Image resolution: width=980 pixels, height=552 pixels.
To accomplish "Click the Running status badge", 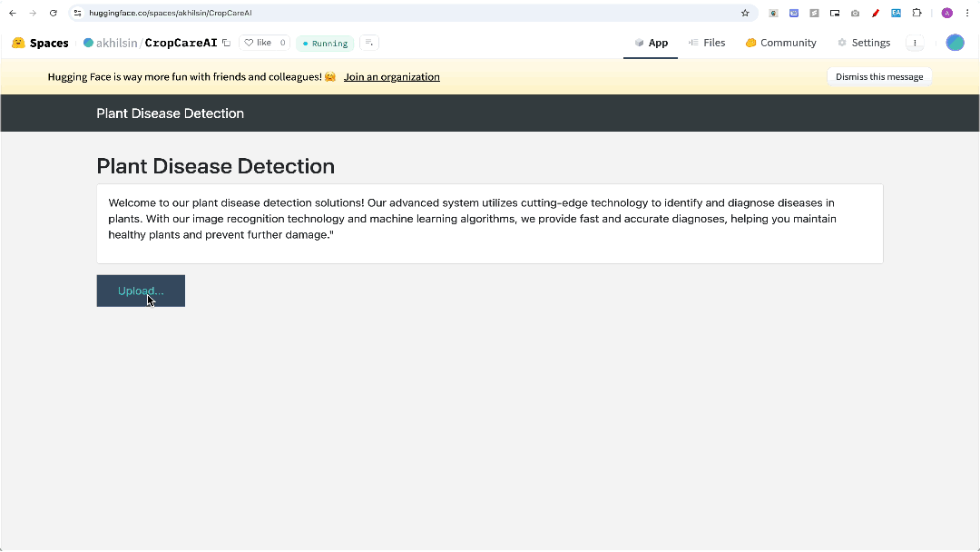I will pyautogui.click(x=325, y=44).
